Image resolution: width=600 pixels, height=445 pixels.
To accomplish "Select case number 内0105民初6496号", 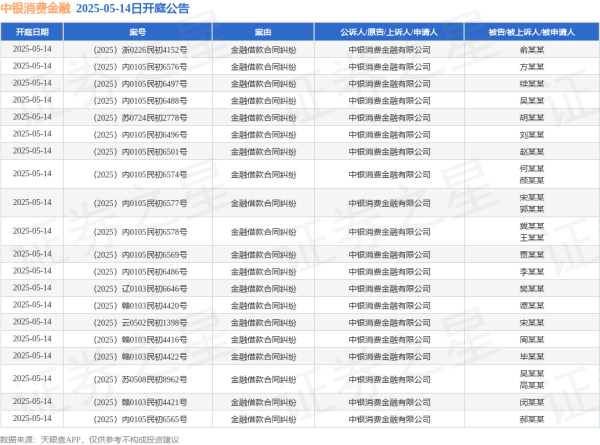I will coord(155,135).
